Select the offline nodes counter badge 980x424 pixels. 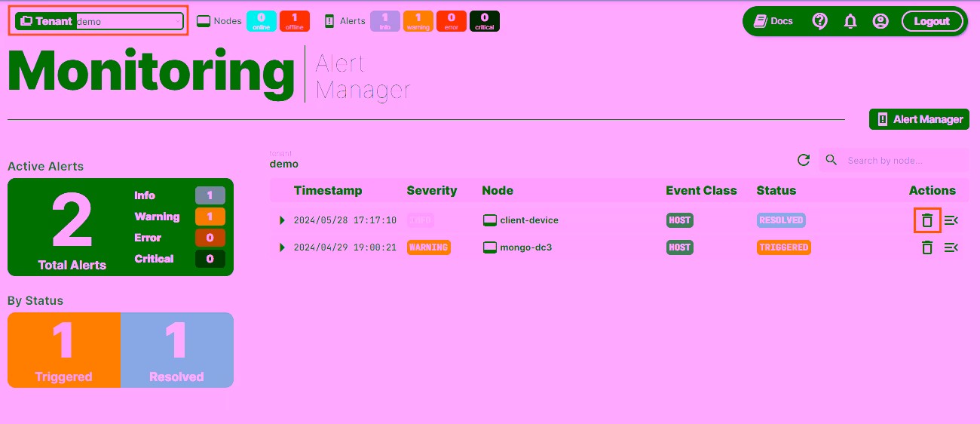pos(294,21)
